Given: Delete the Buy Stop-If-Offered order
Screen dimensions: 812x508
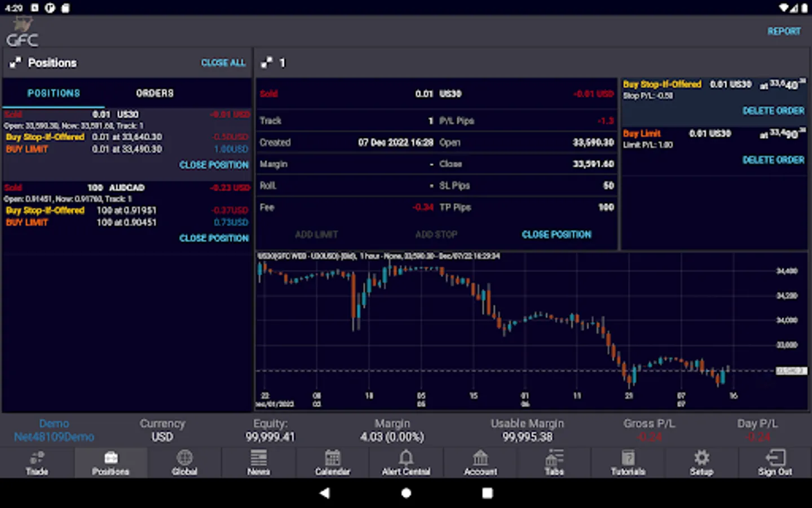Looking at the screenshot, I should 773,111.
